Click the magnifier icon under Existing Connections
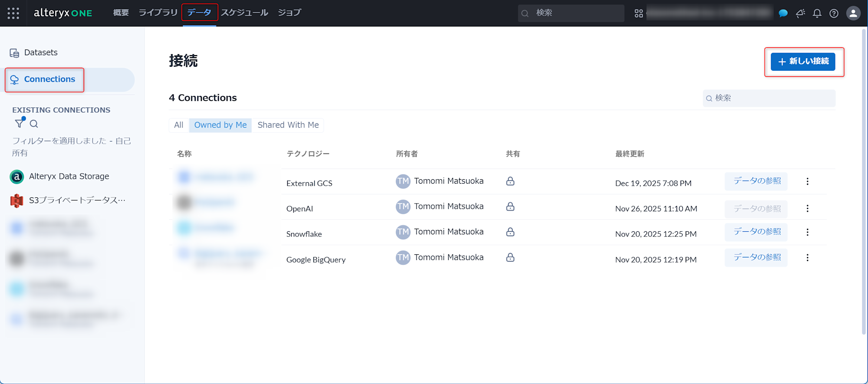 click(34, 124)
